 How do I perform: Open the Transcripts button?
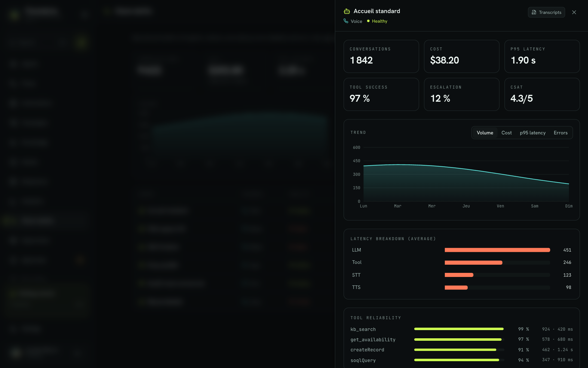point(546,12)
